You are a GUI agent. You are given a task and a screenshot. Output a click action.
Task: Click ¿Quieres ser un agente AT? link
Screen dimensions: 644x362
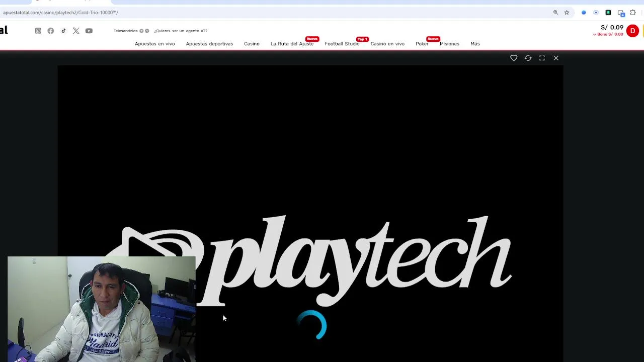[181, 31]
